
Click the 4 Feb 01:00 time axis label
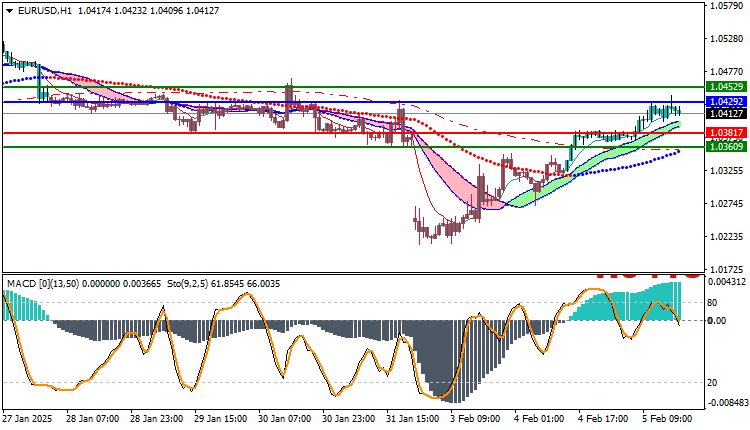[x=539, y=419]
